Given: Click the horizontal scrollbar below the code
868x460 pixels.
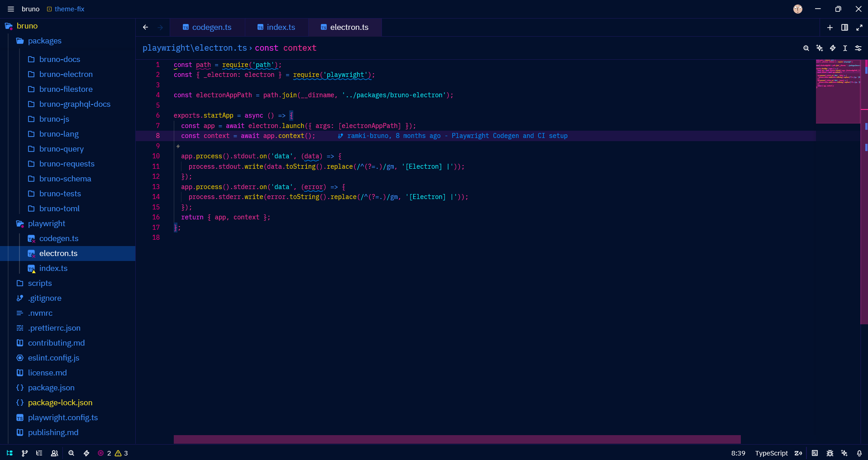Looking at the screenshot, I should 457,439.
